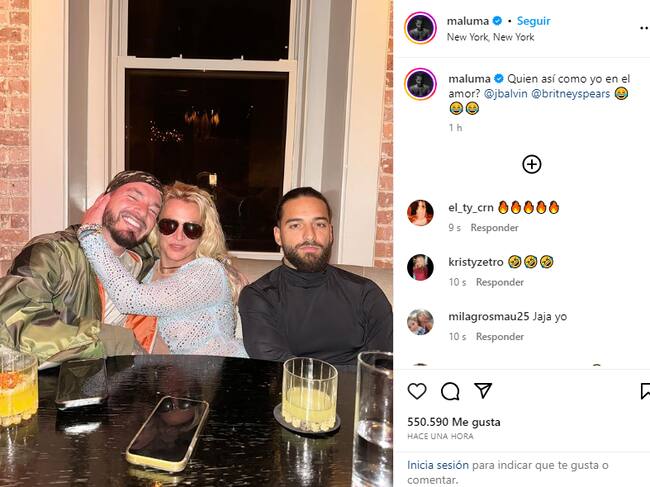View kristyzetro's profile avatar
The height and width of the screenshot is (487, 650).
(420, 267)
